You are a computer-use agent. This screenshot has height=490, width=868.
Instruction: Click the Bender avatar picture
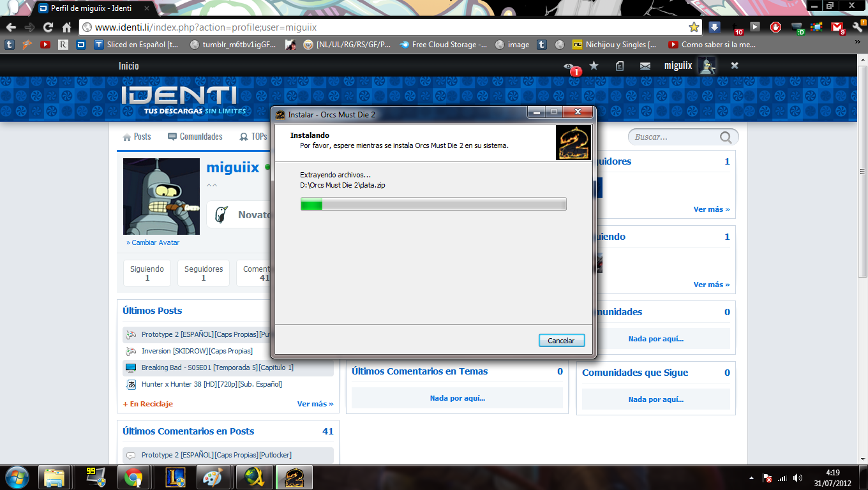(161, 197)
